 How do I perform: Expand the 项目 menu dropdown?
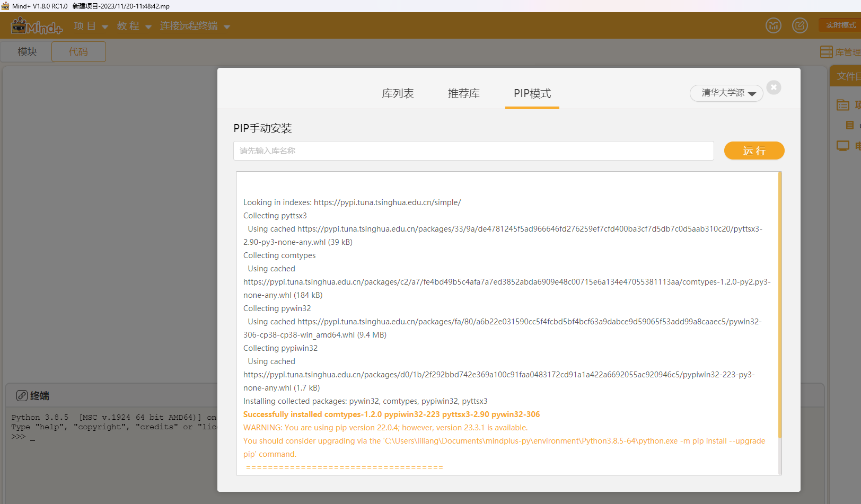(91, 26)
